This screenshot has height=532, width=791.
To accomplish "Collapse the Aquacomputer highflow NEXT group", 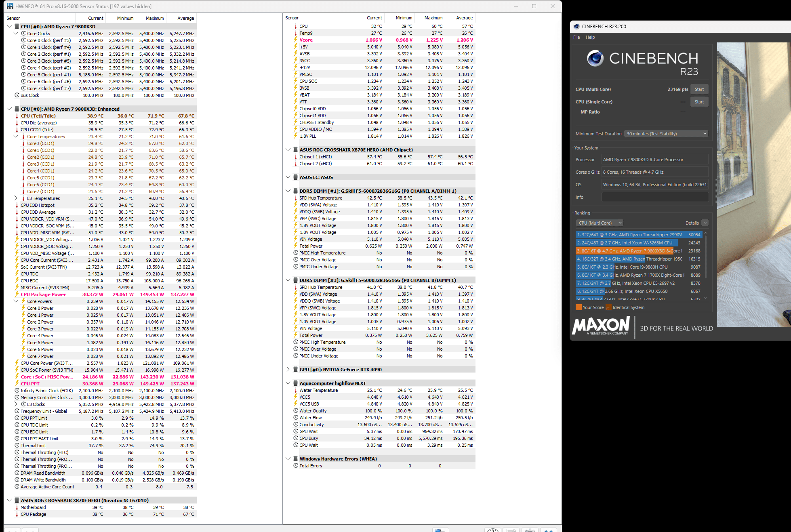I will point(288,383).
